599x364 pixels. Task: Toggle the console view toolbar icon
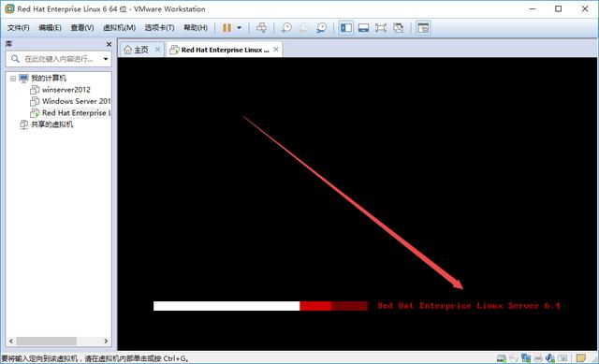[x=423, y=28]
